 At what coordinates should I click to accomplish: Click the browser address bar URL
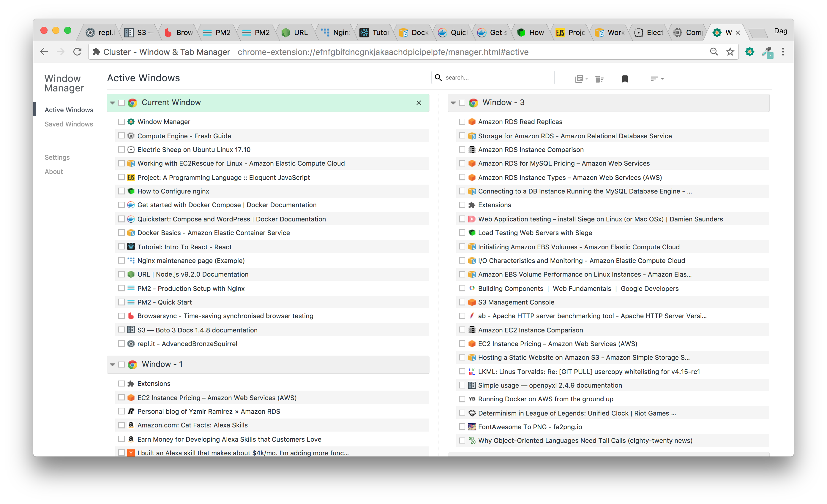tap(383, 52)
